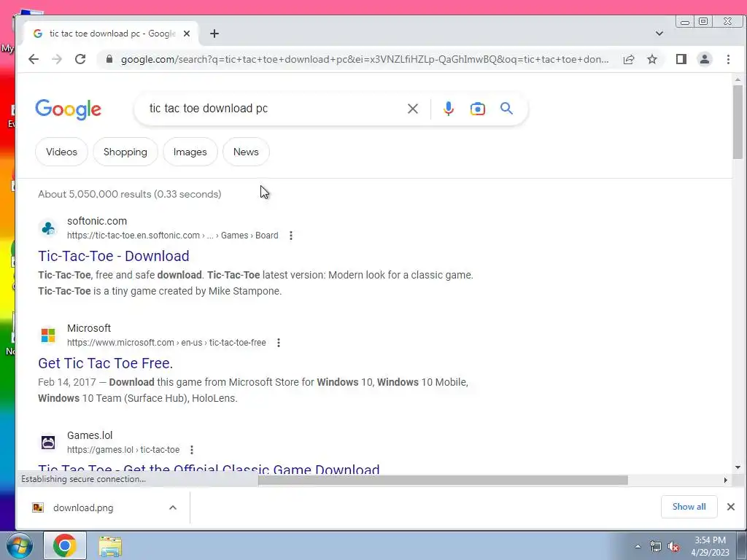Screen dimensions: 747x560
Task: Click the scroll down arrow of the page
Action: pyautogui.click(x=738, y=467)
